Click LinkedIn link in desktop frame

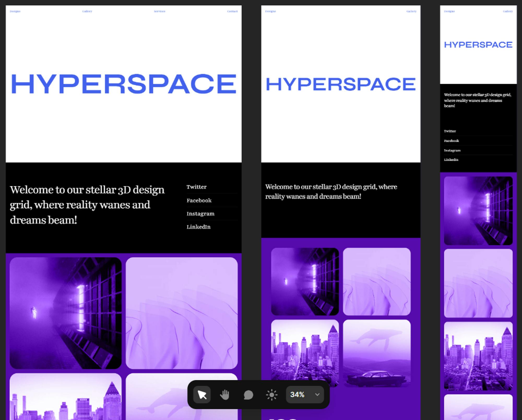tap(198, 227)
